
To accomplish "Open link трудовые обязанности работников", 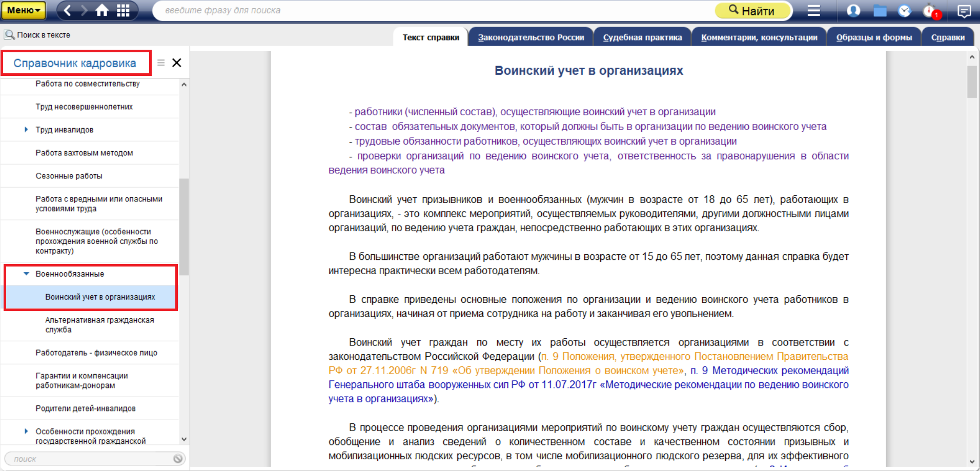I will 546,141.
